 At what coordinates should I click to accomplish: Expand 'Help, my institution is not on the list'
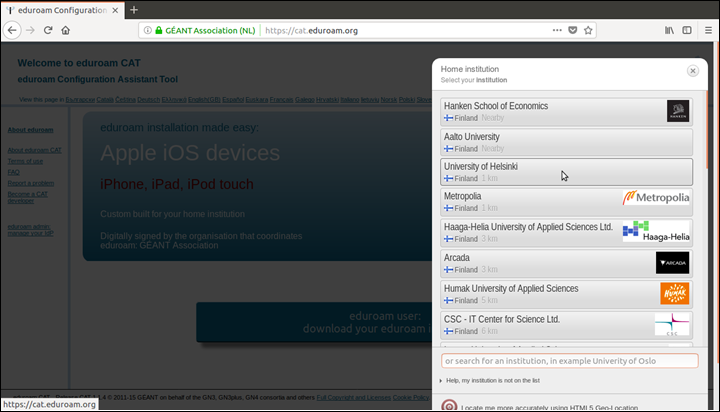coord(489,380)
